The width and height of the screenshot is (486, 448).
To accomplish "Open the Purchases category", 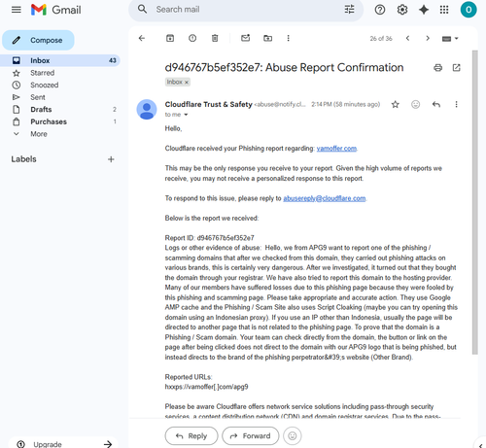I will pos(60,121).
